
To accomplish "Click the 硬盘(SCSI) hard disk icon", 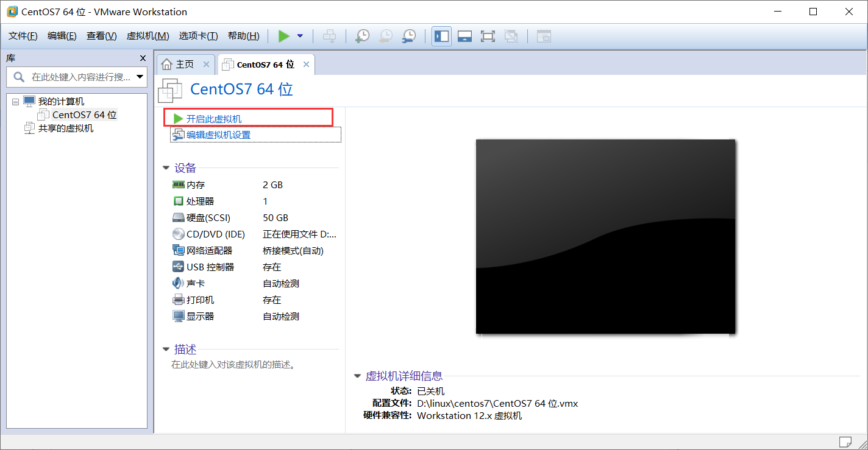I will (x=178, y=217).
